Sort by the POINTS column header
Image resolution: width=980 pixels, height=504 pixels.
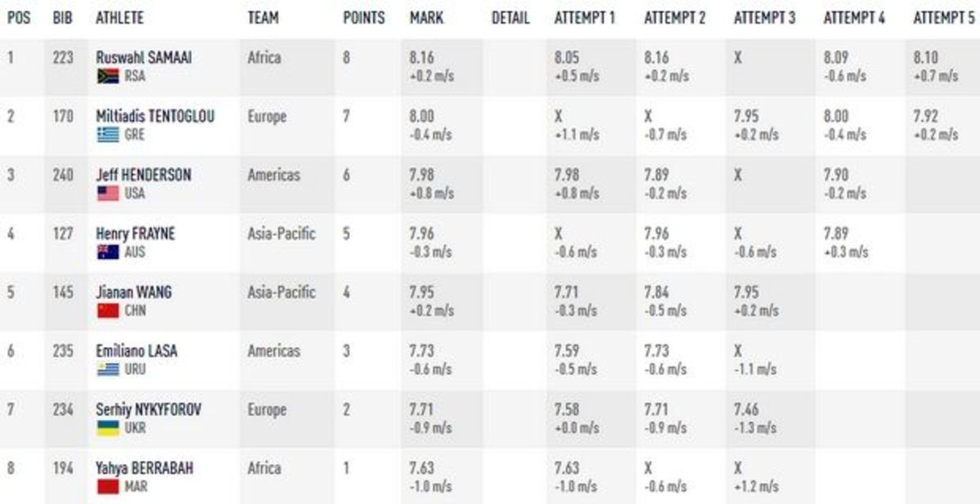coord(363,18)
